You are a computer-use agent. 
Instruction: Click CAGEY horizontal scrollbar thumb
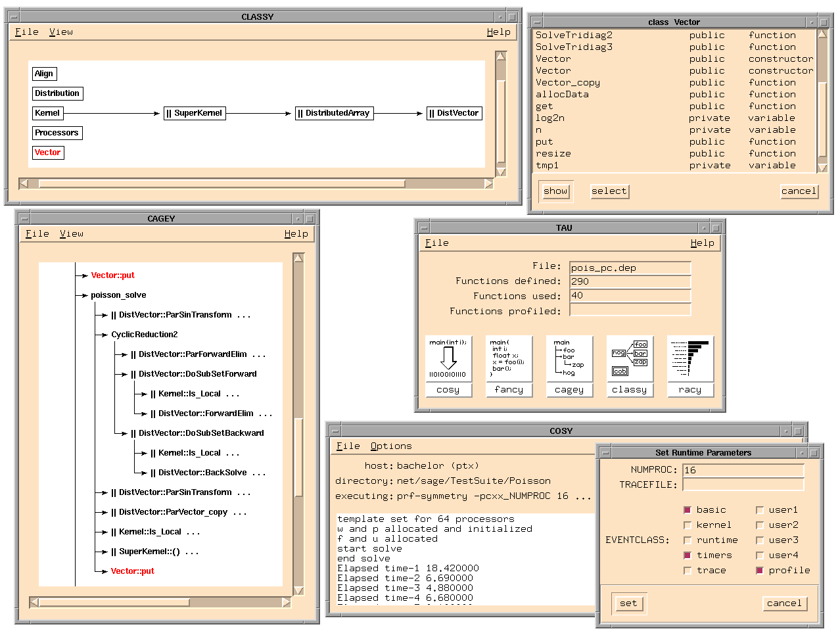[114, 602]
